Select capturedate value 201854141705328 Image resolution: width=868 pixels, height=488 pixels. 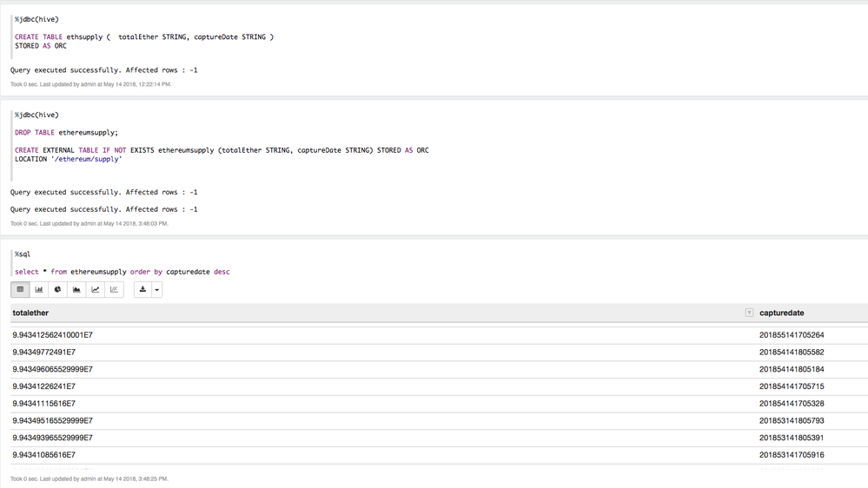pos(792,404)
